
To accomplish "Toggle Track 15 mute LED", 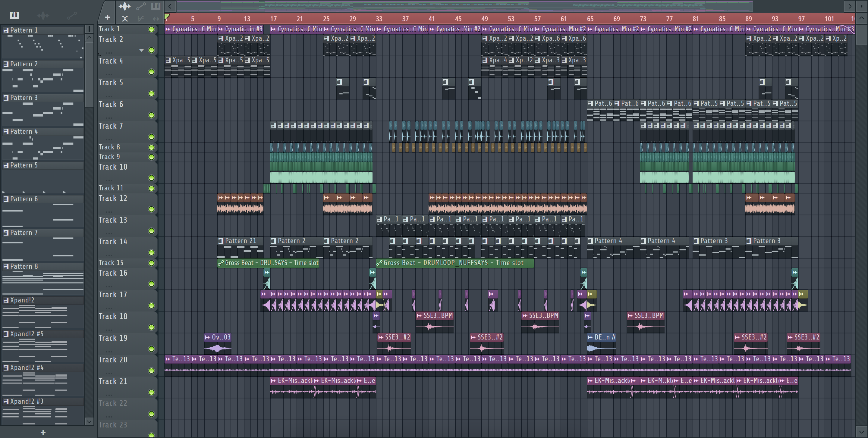I will 152,263.
